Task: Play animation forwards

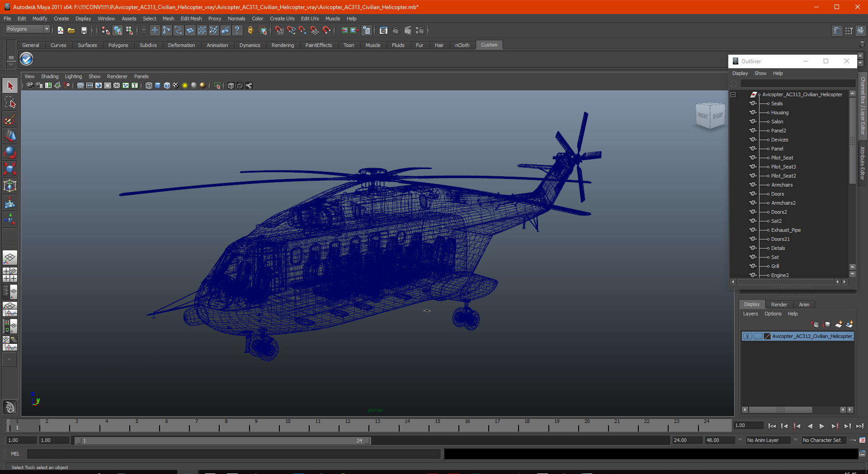Action: tap(822, 426)
